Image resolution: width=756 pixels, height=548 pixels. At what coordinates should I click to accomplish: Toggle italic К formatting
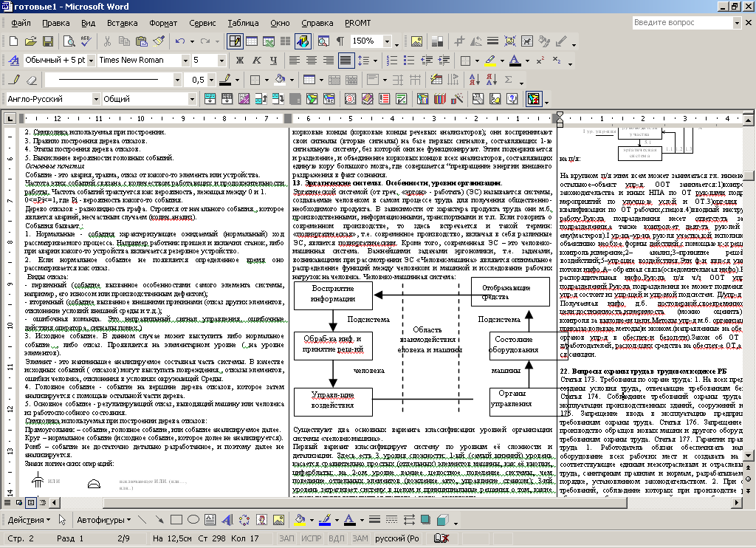(256, 61)
